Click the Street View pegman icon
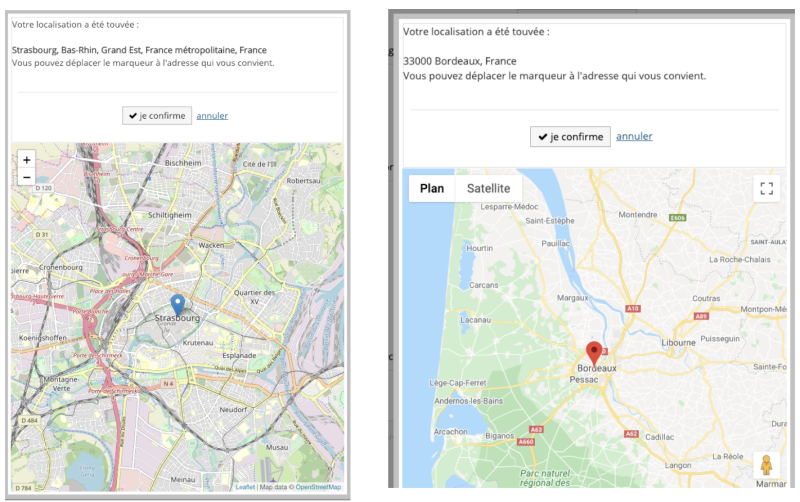The height and width of the screenshot is (502, 800). tap(767, 466)
